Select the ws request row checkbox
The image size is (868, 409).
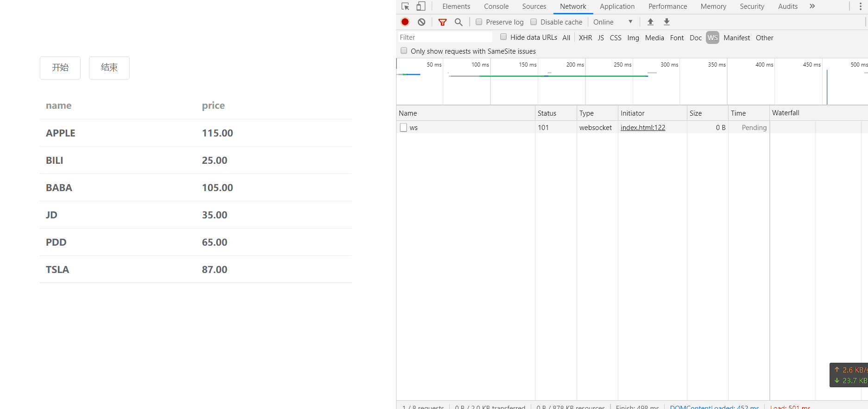(403, 127)
